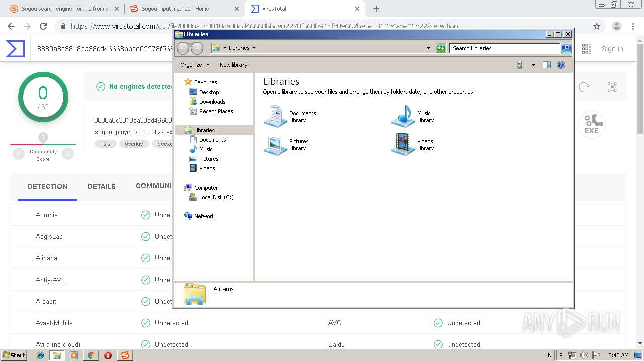
Task: Vote positive on community score
Action: (x=68, y=154)
